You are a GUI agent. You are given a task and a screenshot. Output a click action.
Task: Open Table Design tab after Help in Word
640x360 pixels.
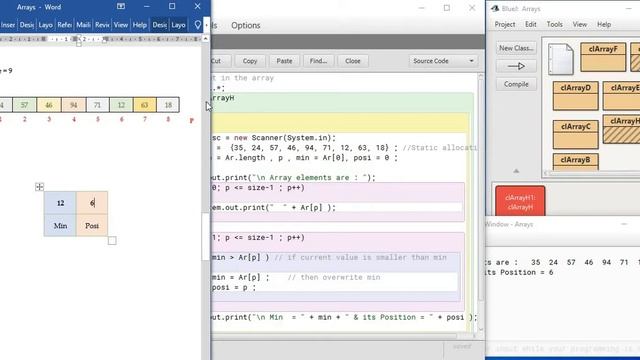tap(159, 25)
